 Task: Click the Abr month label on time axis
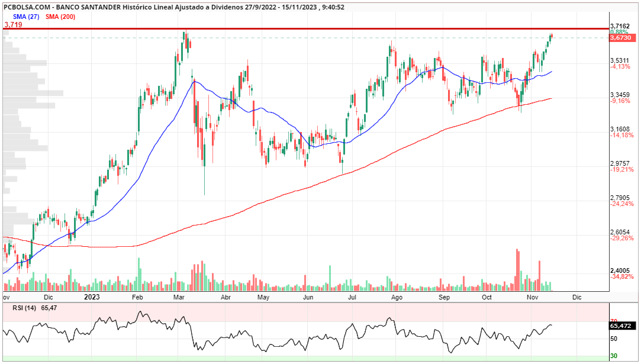[226, 297]
